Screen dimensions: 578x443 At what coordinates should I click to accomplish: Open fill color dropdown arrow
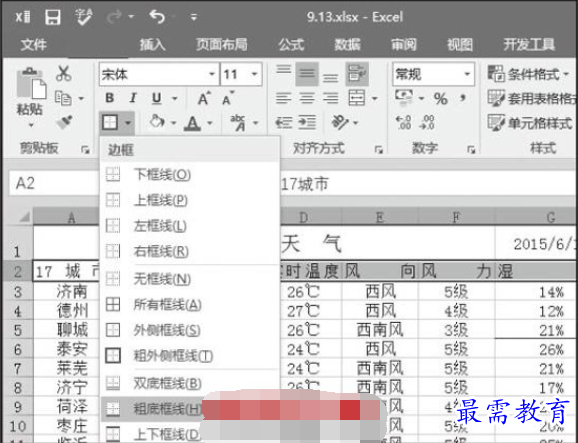pyautogui.click(x=173, y=123)
